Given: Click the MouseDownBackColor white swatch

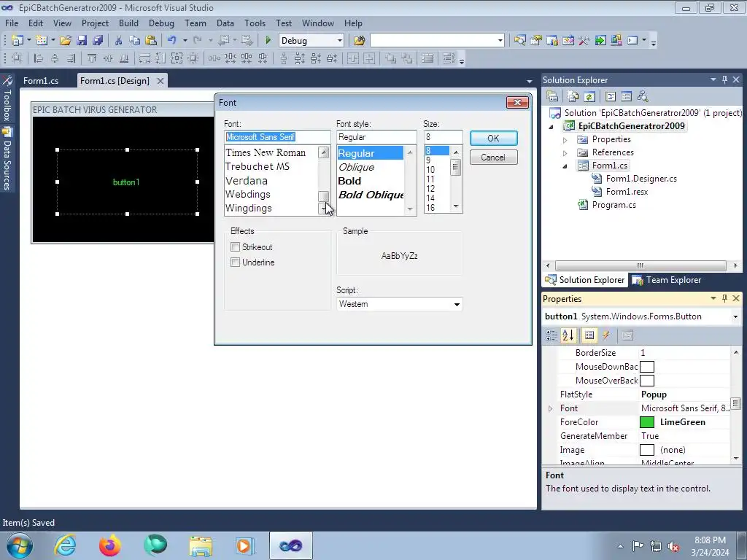Looking at the screenshot, I should pyautogui.click(x=646, y=367).
